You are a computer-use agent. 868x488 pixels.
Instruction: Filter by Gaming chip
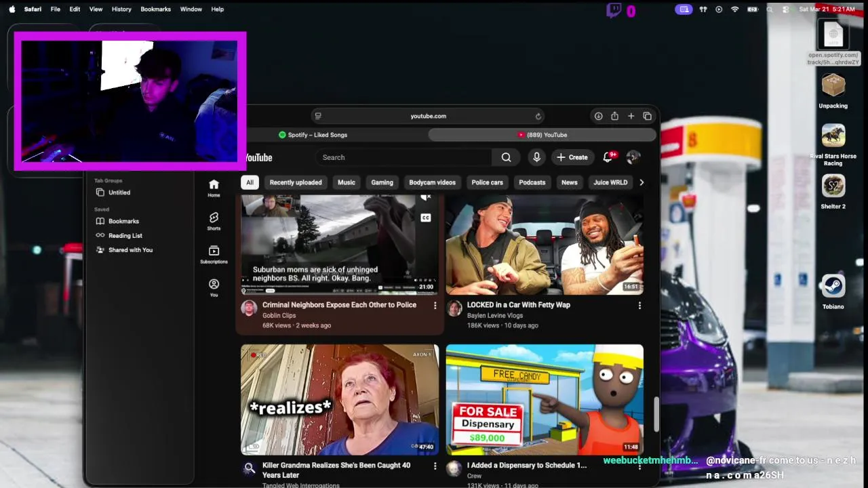pyautogui.click(x=382, y=182)
